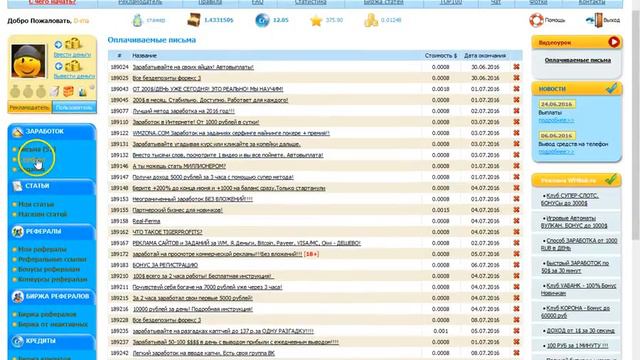Follow the Вывести деньги link
Screen dimensions: 640x360
click(74, 76)
